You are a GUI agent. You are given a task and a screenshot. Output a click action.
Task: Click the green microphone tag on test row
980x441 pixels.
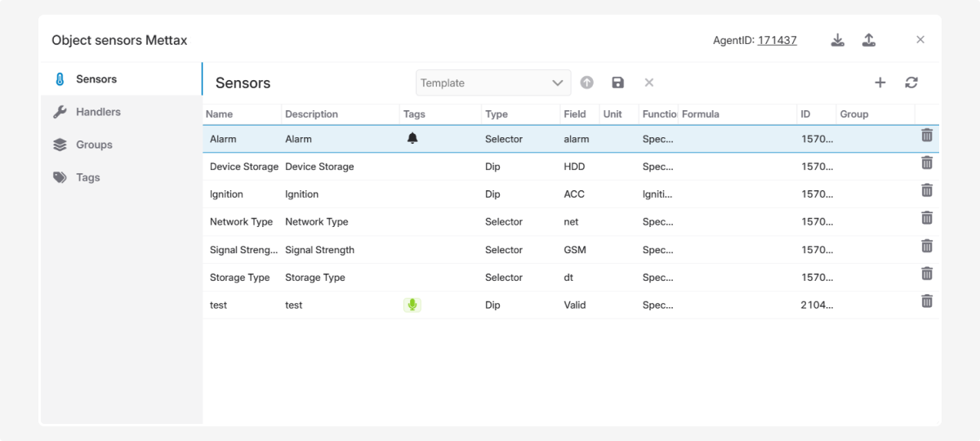pyautogui.click(x=412, y=305)
